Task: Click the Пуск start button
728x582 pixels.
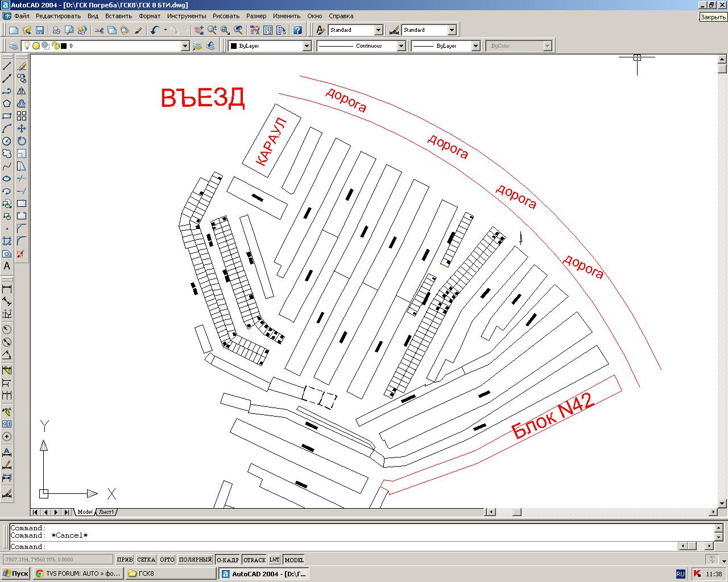Action: (15, 573)
